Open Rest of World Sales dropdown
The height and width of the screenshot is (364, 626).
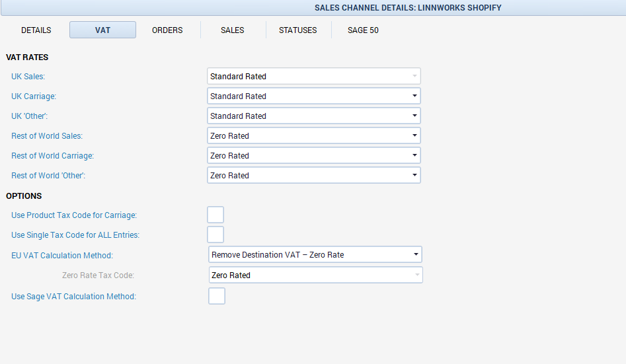tap(414, 136)
